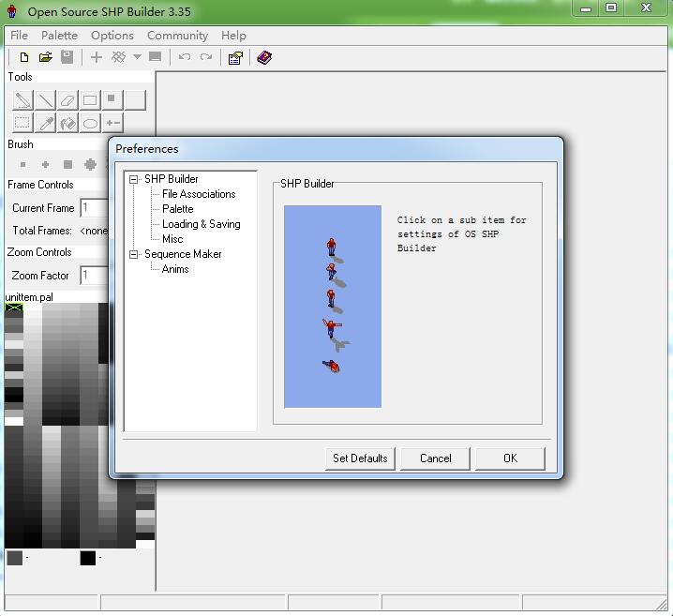Screen dimensions: 673x616
Task: Open the Community menu
Action: coord(177,36)
